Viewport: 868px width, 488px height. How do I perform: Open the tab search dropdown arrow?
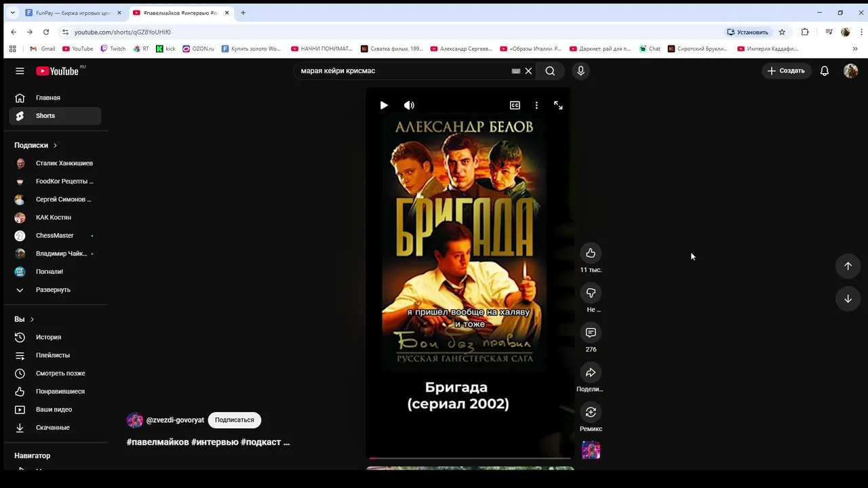click(x=12, y=13)
